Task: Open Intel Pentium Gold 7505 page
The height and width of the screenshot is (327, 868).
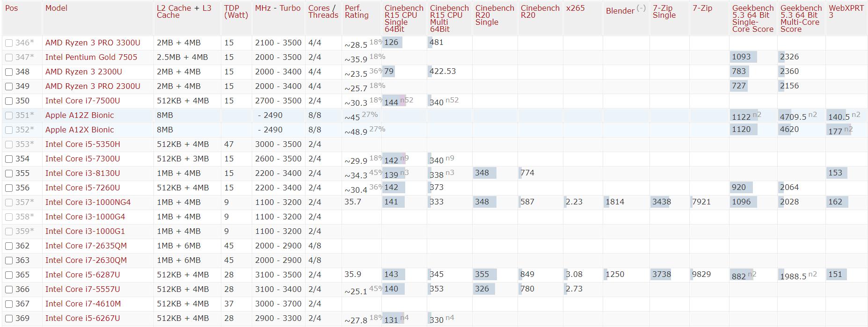Action: click(91, 58)
